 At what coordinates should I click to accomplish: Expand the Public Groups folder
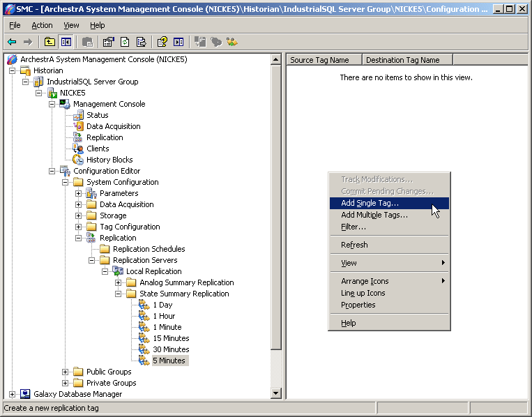click(65, 372)
